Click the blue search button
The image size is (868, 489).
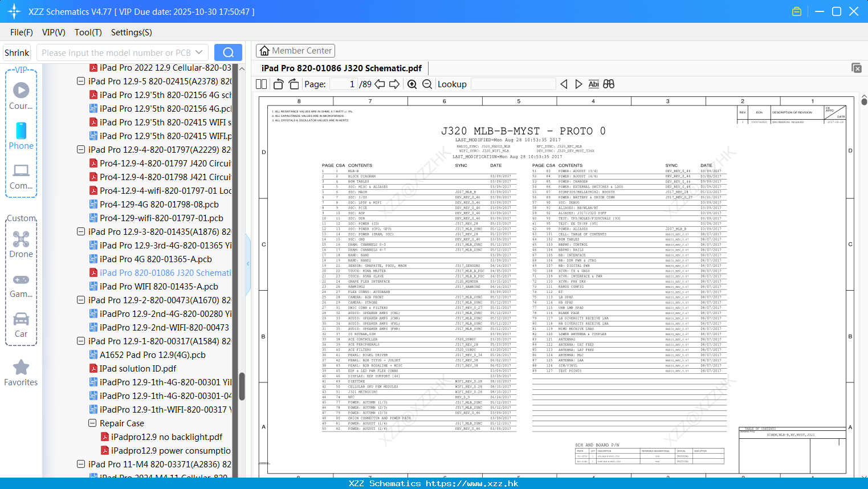click(x=228, y=52)
